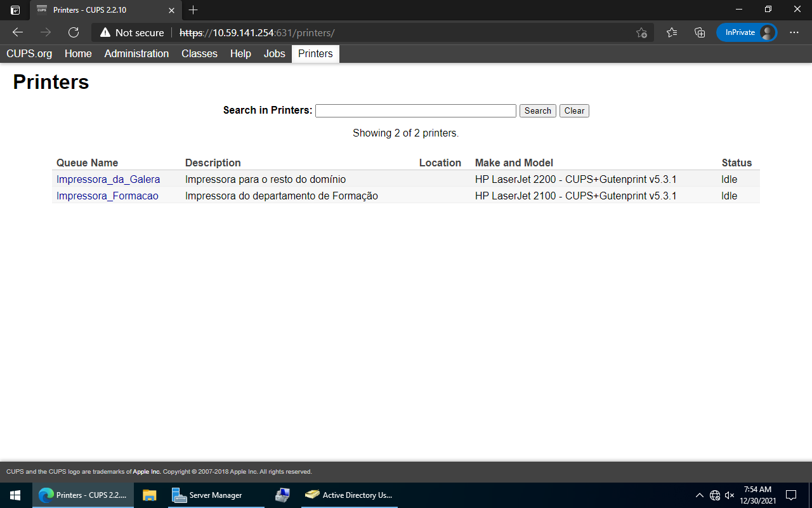Click the Windows Start button
The width and height of the screenshot is (812, 508).
(15, 495)
